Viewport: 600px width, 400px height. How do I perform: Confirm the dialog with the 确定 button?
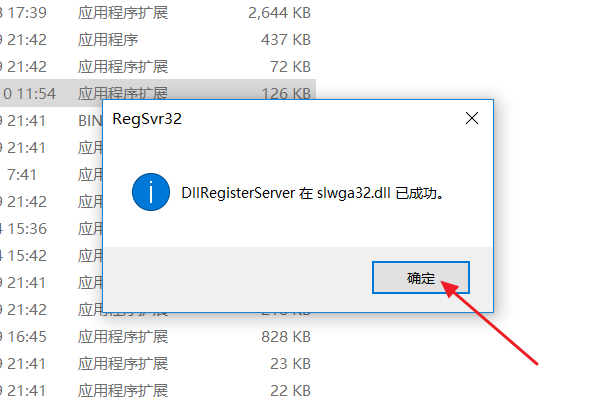coord(421,278)
